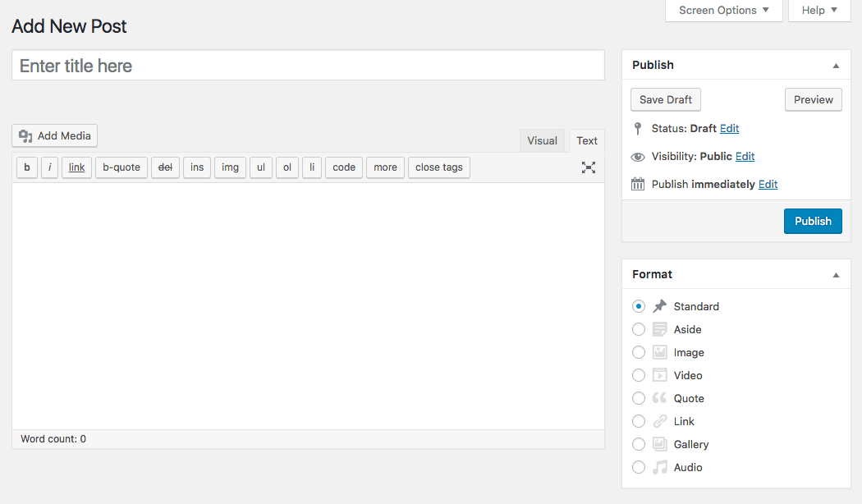Select the Gallery post format
This screenshot has height=504, width=862.
click(639, 444)
